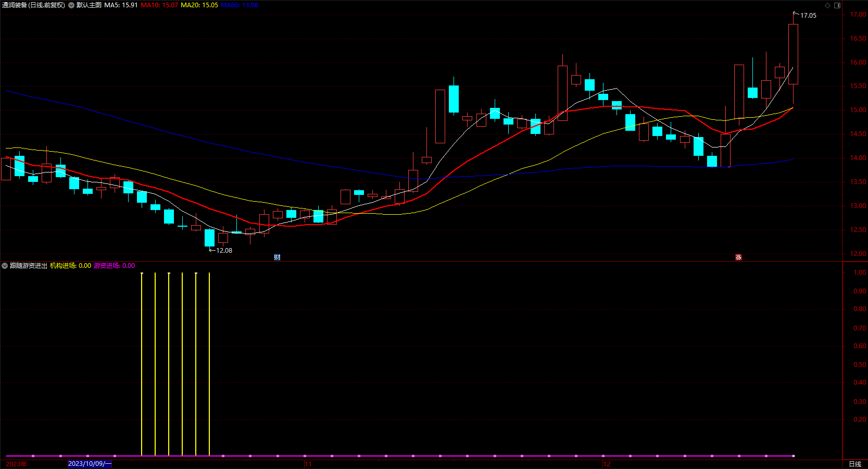Click the 财 financial report marker
Screen dimensions: 868x469
277,257
